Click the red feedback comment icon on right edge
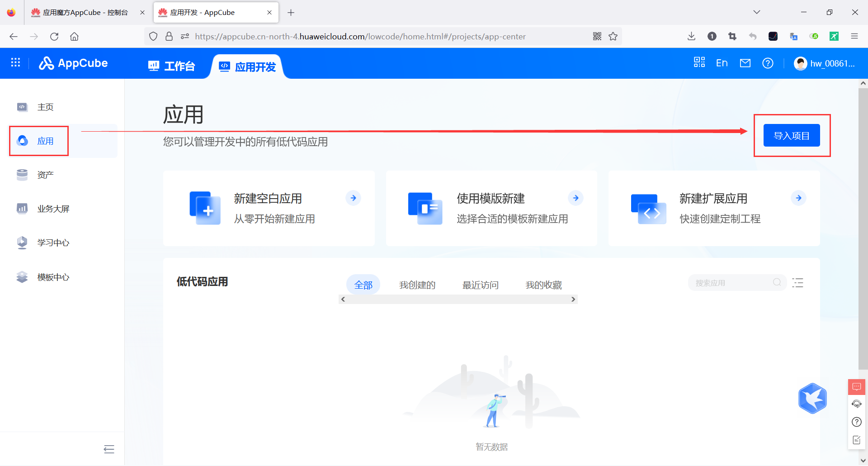Image resolution: width=868 pixels, height=466 pixels. click(856, 387)
